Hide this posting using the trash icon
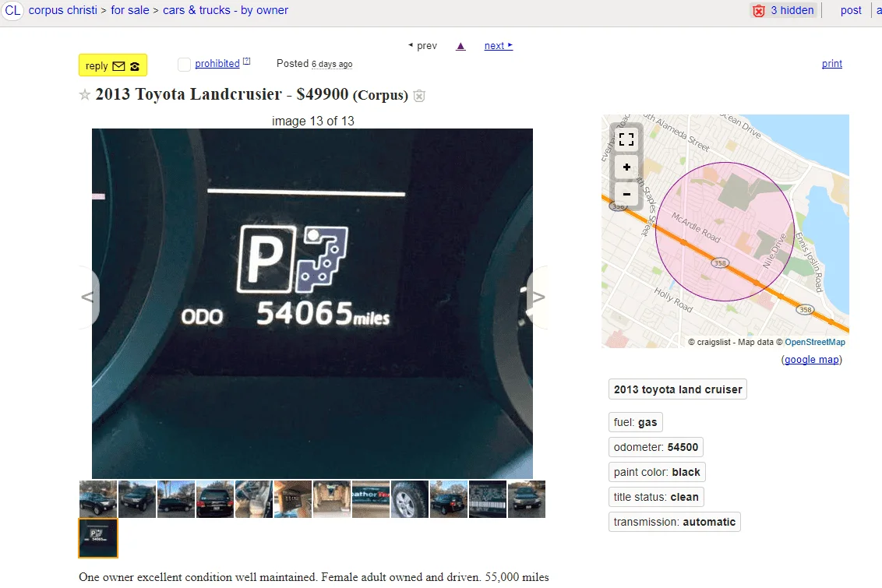882x588 pixels. point(419,96)
